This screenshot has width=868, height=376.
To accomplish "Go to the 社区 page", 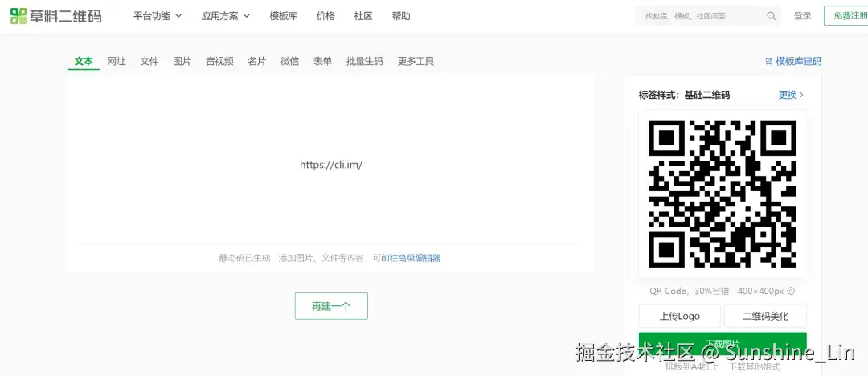I will pos(363,16).
